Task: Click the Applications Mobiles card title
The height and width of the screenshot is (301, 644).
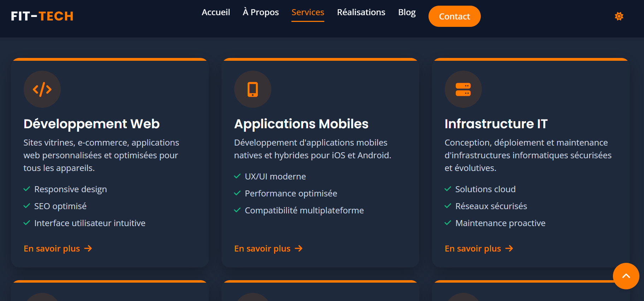Action: 301,124
